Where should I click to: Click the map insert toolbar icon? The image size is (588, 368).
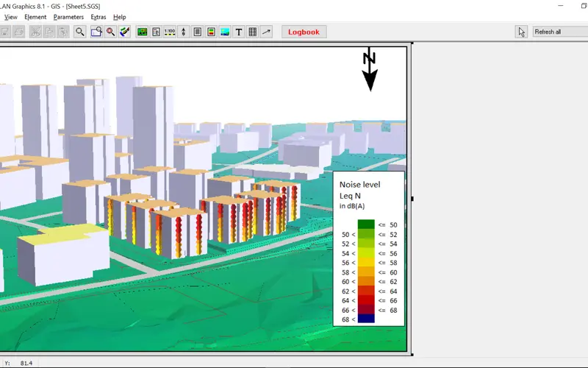coord(142,32)
